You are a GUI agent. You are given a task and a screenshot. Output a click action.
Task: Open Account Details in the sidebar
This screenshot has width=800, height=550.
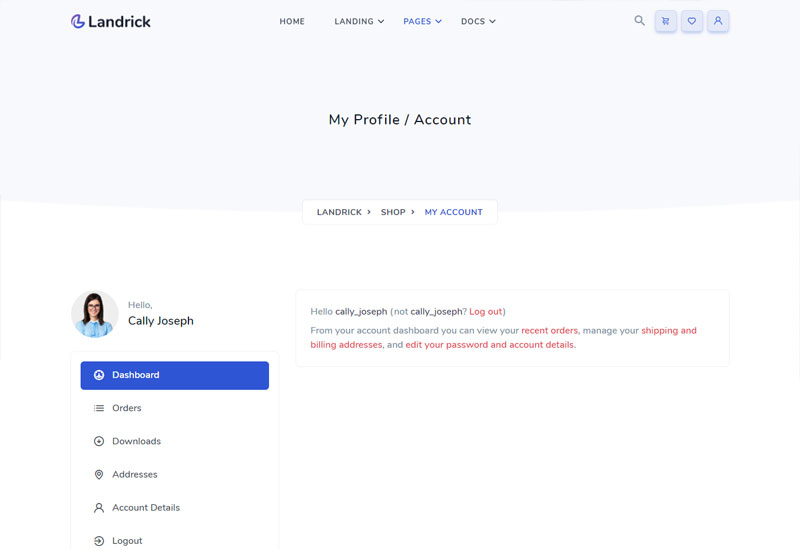tap(174, 507)
